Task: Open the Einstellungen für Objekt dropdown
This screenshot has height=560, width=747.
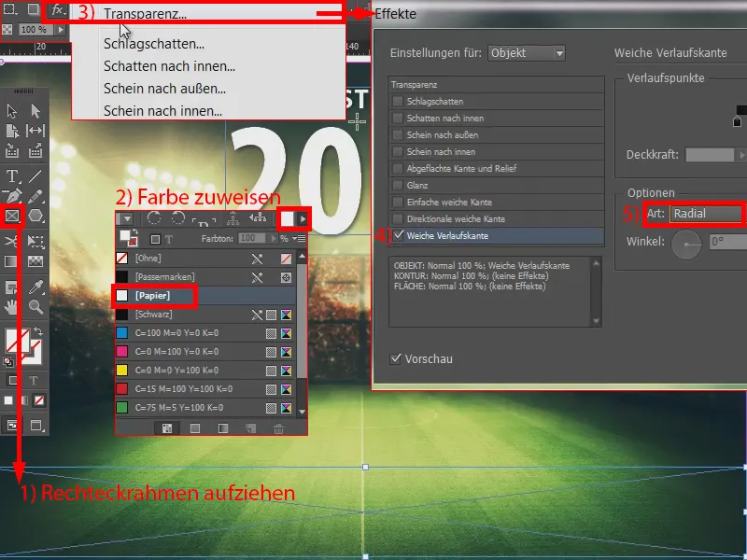Action: tap(527, 53)
